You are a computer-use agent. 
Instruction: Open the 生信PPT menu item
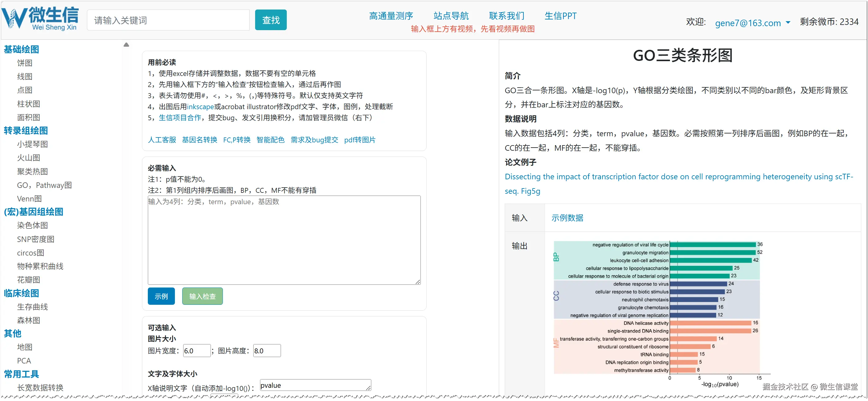560,16
